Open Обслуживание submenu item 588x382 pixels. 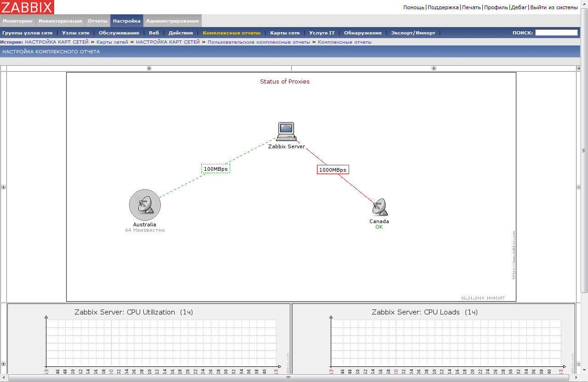(119, 33)
